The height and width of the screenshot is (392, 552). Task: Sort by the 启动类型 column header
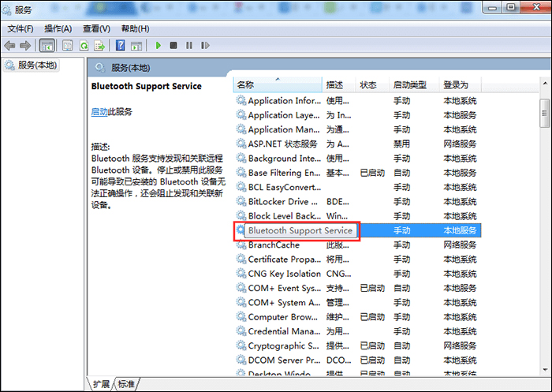(409, 84)
